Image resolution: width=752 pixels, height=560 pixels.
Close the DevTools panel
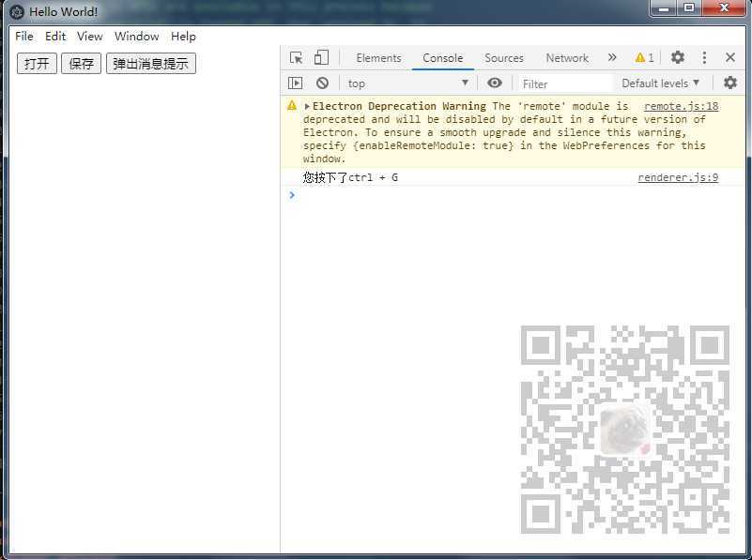pos(730,57)
